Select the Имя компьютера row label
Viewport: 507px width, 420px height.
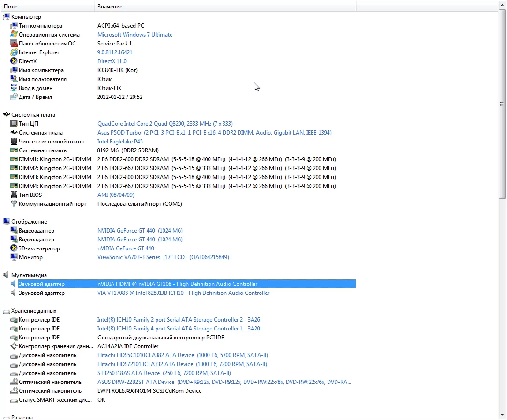click(x=41, y=70)
